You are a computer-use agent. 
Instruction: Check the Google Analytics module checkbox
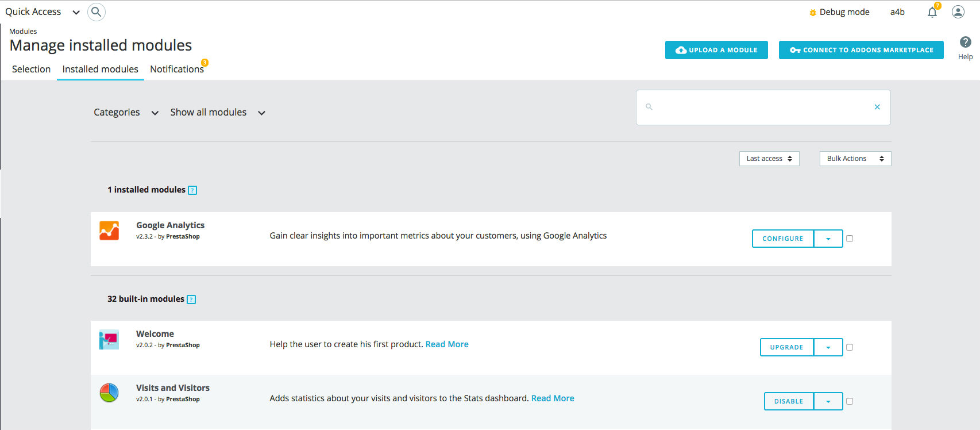(850, 239)
